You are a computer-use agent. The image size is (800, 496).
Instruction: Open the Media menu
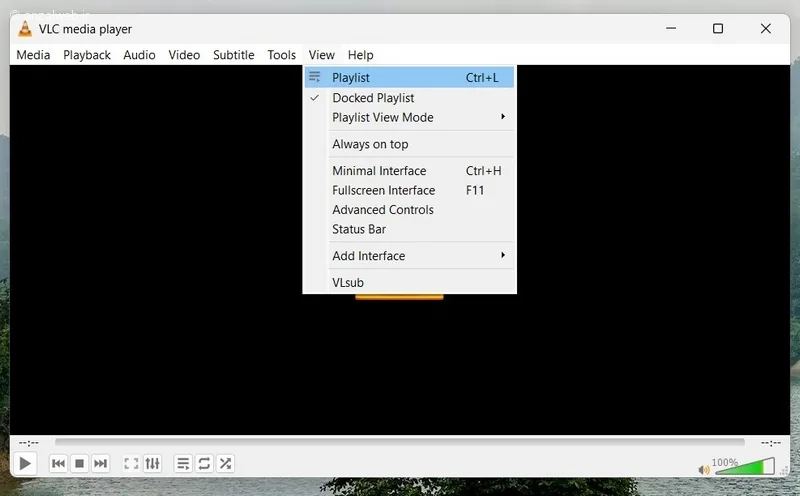(x=33, y=55)
